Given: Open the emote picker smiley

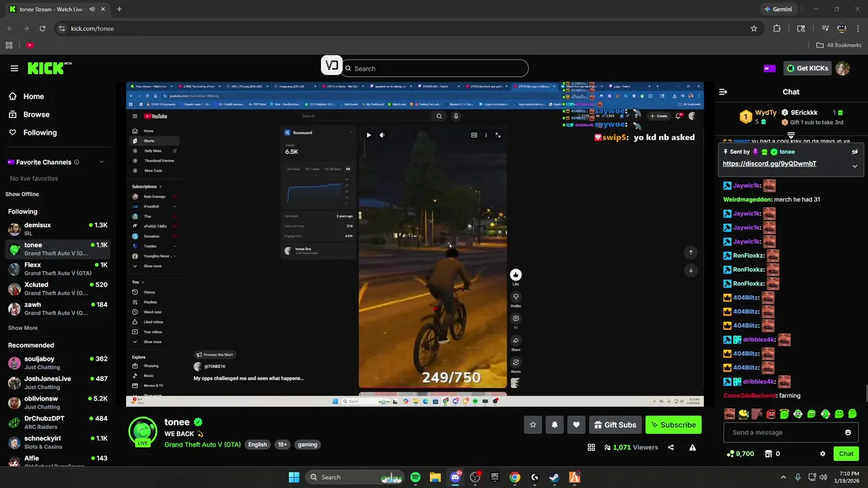Looking at the screenshot, I should (848, 432).
